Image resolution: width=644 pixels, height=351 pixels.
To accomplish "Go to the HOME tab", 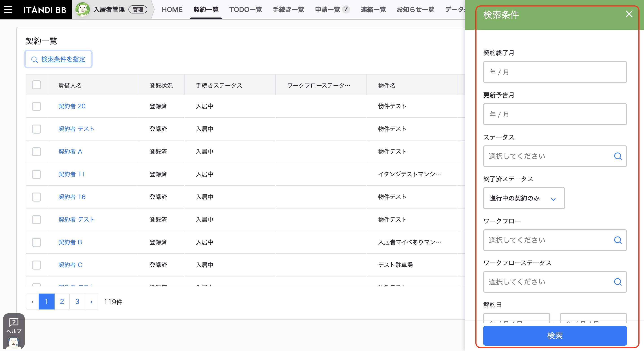I will coord(172,9).
